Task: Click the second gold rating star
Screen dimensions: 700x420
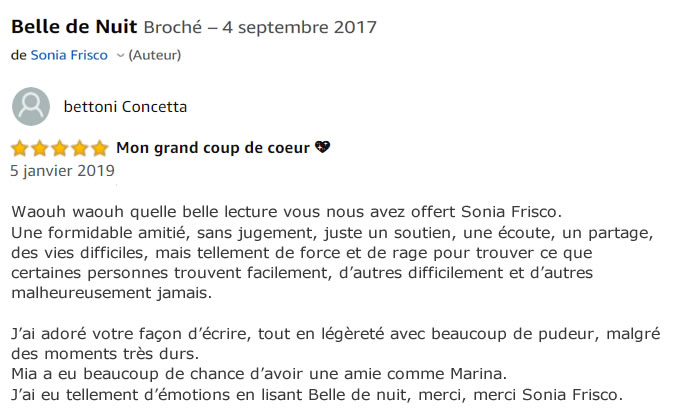Action: [x=40, y=148]
